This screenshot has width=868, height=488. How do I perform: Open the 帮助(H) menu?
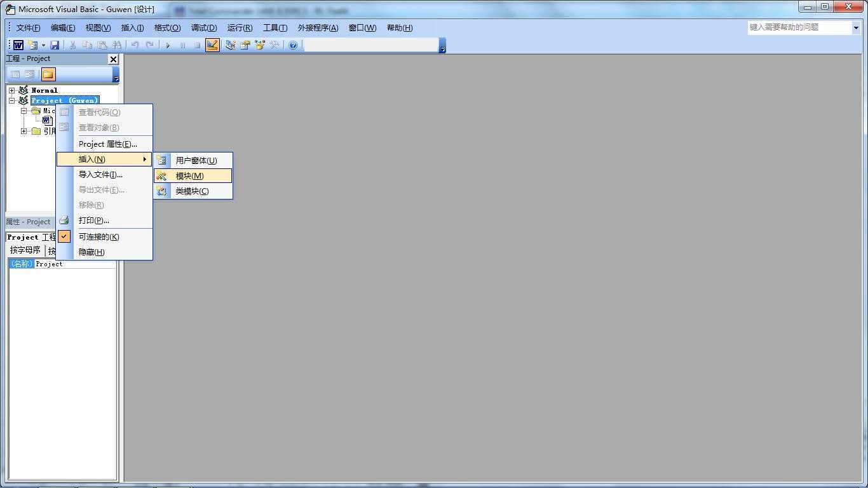[x=400, y=28]
